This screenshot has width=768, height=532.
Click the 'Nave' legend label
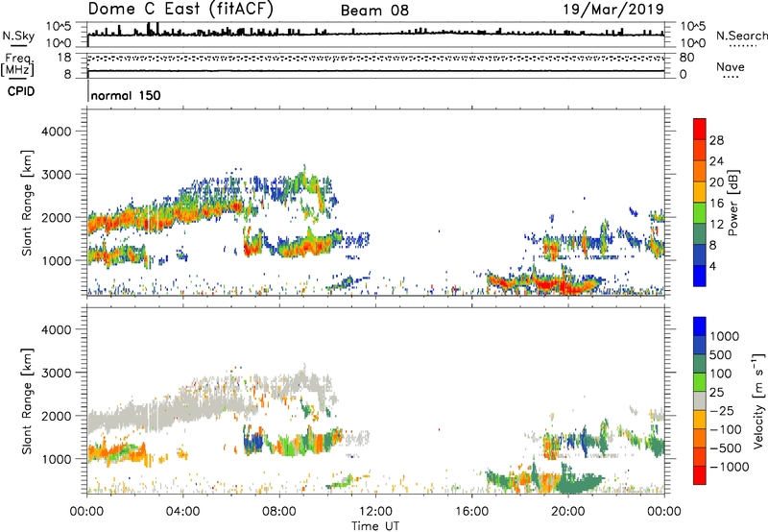coord(731,66)
